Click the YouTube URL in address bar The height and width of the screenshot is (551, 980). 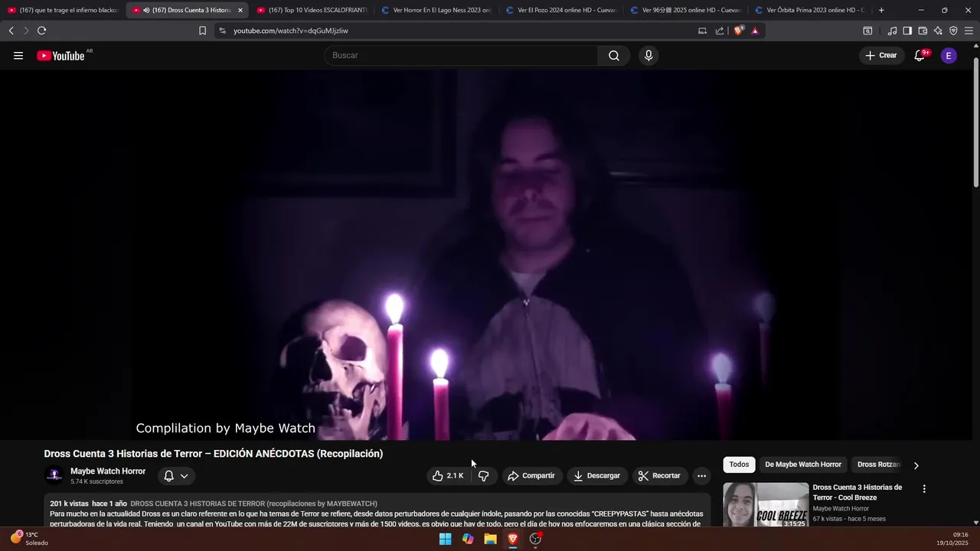(x=291, y=31)
